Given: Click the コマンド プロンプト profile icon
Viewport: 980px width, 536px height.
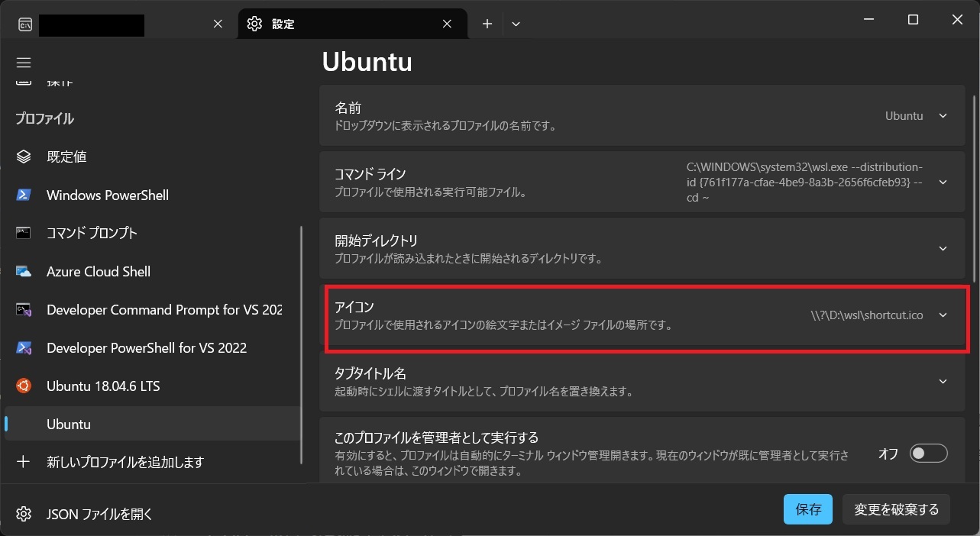Looking at the screenshot, I should pos(24,233).
